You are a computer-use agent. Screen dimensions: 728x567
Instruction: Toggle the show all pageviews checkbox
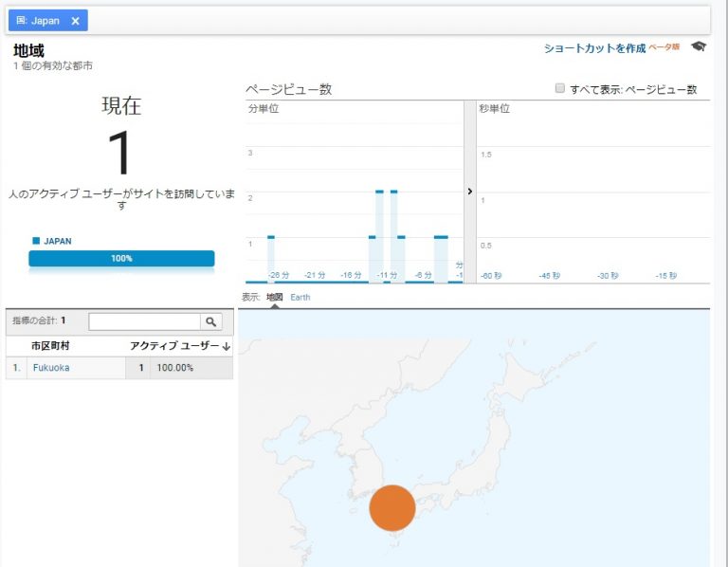[x=560, y=88]
